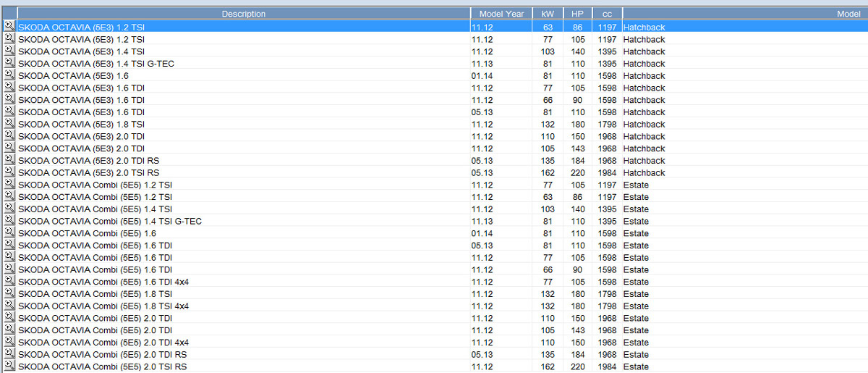Click the magnifier icon for Octavia (5E3) 1.2 TSI 105 HP
This screenshot has height=373, width=868.
(x=9, y=39)
